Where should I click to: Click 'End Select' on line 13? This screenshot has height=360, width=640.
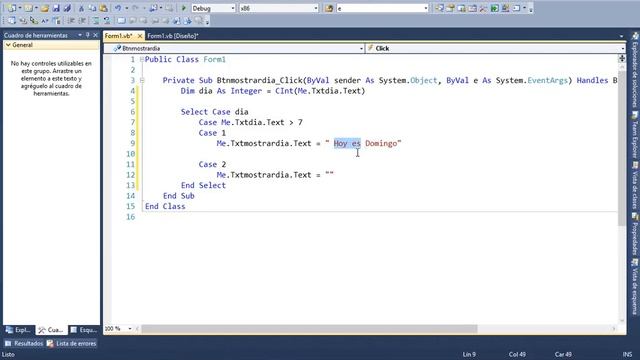point(203,185)
